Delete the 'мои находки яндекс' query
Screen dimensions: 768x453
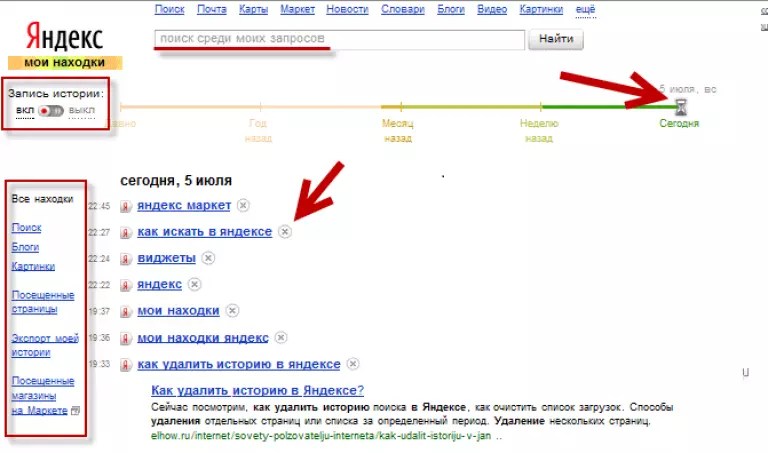point(281,337)
